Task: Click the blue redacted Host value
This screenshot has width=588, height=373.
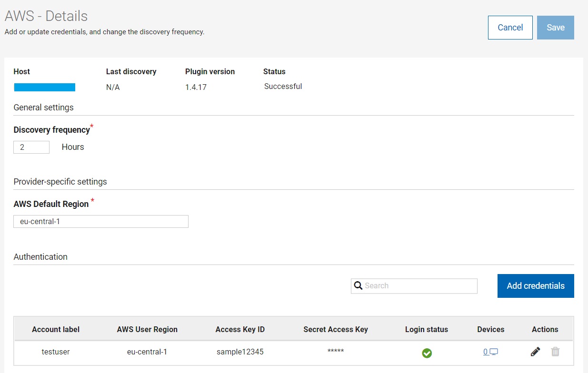Action: [45, 87]
